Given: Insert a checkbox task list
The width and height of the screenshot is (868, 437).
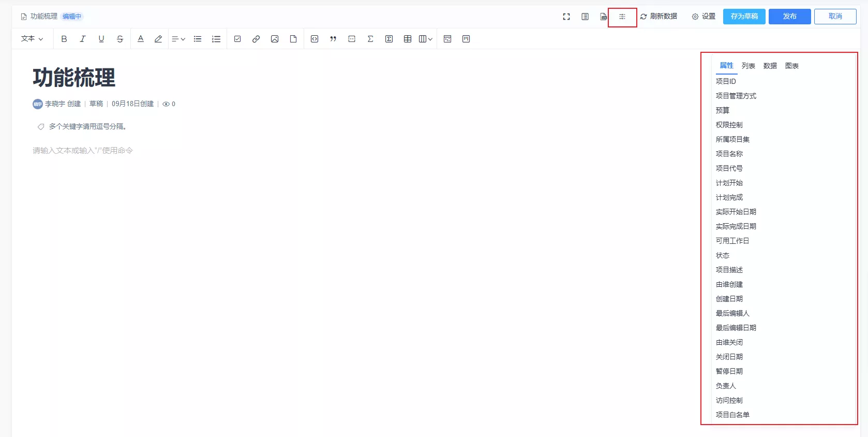Looking at the screenshot, I should click(x=237, y=39).
